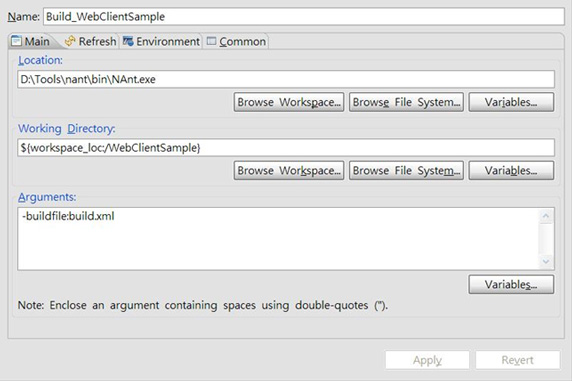Screen dimensions: 572x381
Task: Click the Name: label
Action: [x=24, y=17]
